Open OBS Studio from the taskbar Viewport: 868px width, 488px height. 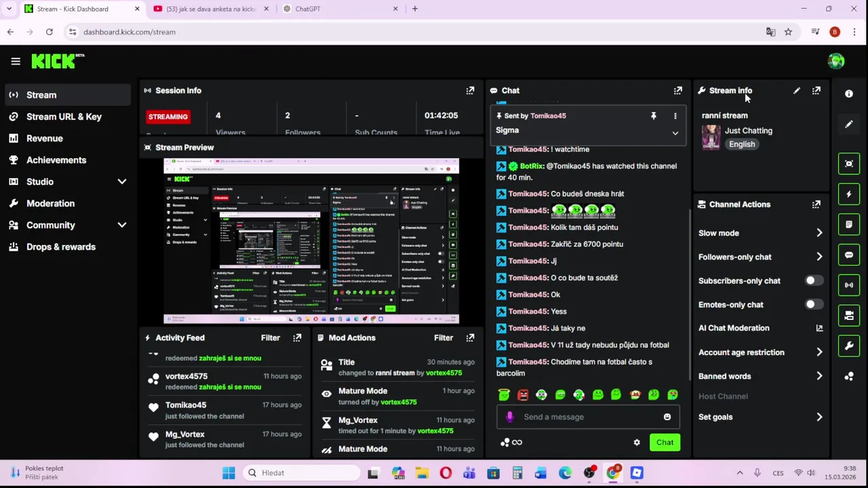click(x=589, y=473)
